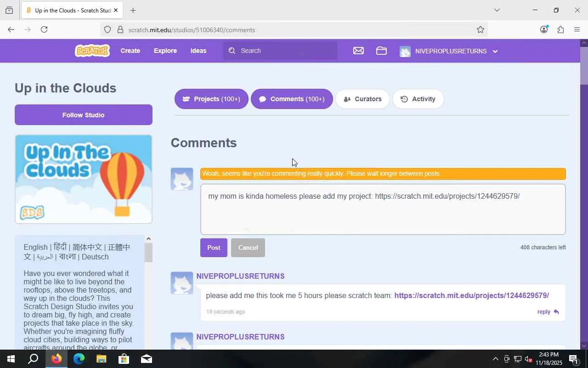
Task: Open Firefox recent browsing view
Action: click(9, 10)
